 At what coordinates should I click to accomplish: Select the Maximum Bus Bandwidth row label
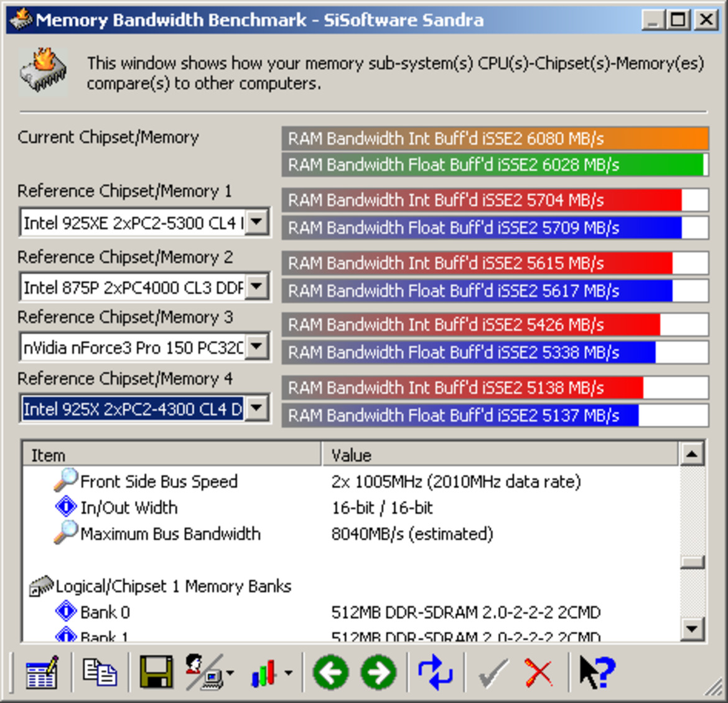pyautogui.click(x=170, y=534)
